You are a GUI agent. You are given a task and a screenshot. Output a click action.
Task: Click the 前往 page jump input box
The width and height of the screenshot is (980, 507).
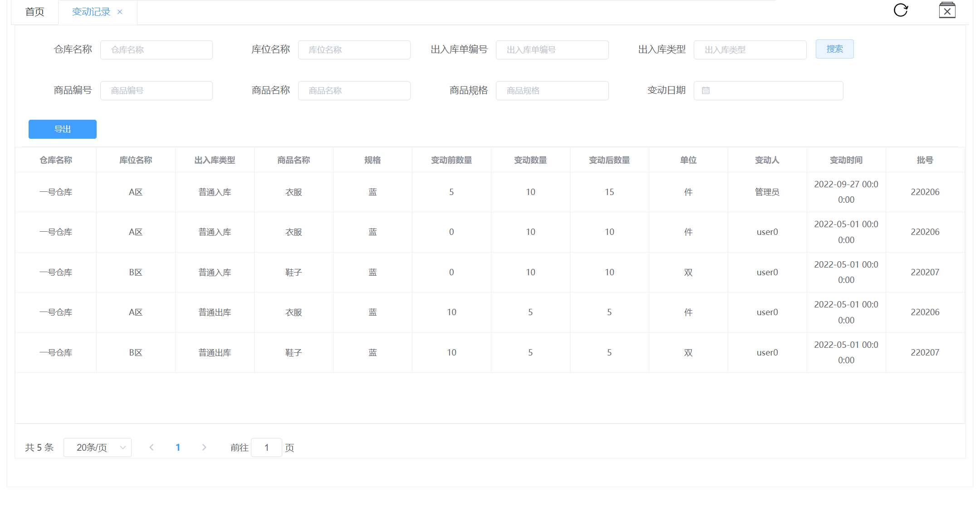tap(266, 448)
